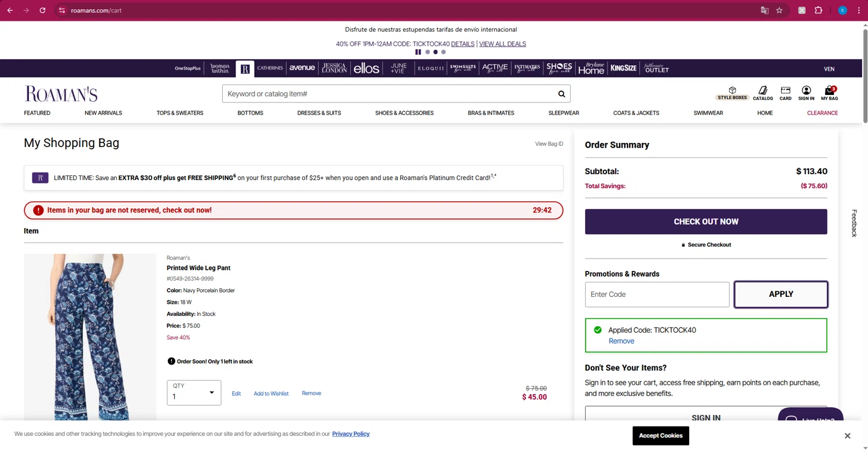This screenshot has height=452, width=868.
Task: Open the OneStopPlus brand link
Action: (x=187, y=68)
